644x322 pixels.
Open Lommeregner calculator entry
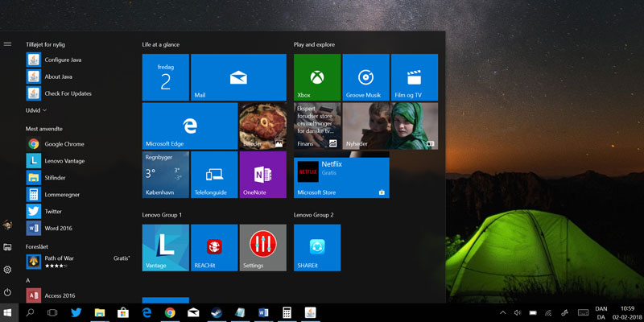click(x=78, y=194)
